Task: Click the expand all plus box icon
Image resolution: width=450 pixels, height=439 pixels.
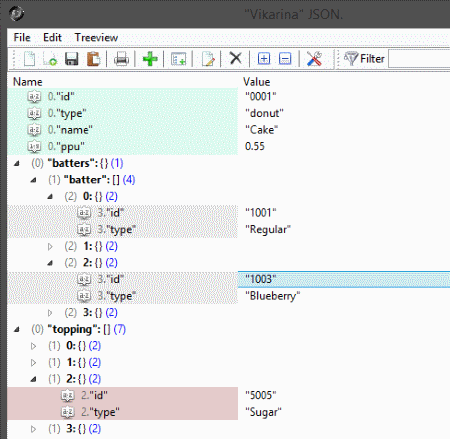Action: click(264, 59)
